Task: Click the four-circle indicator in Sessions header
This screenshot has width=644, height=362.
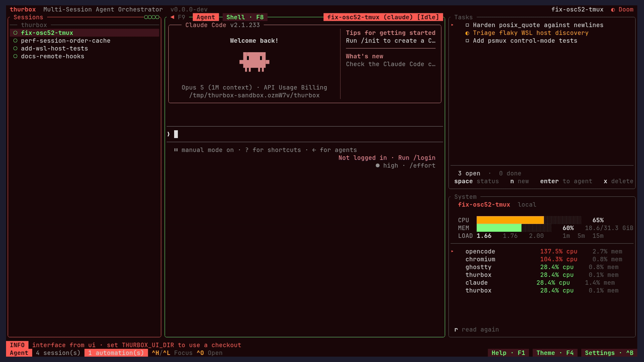Action: (x=152, y=17)
